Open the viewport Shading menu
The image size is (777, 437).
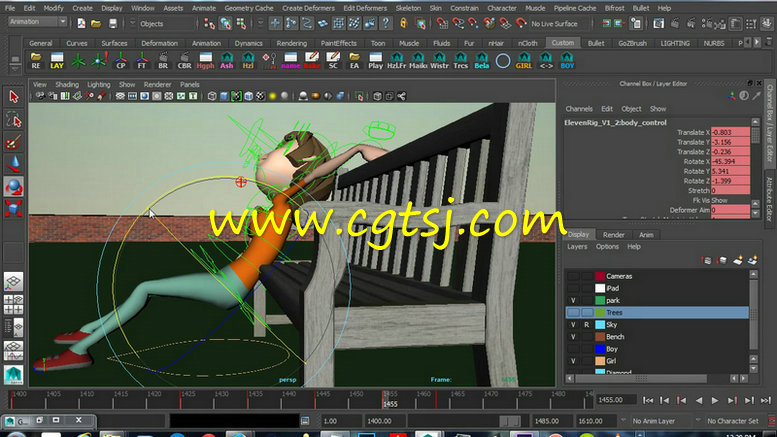click(x=67, y=85)
